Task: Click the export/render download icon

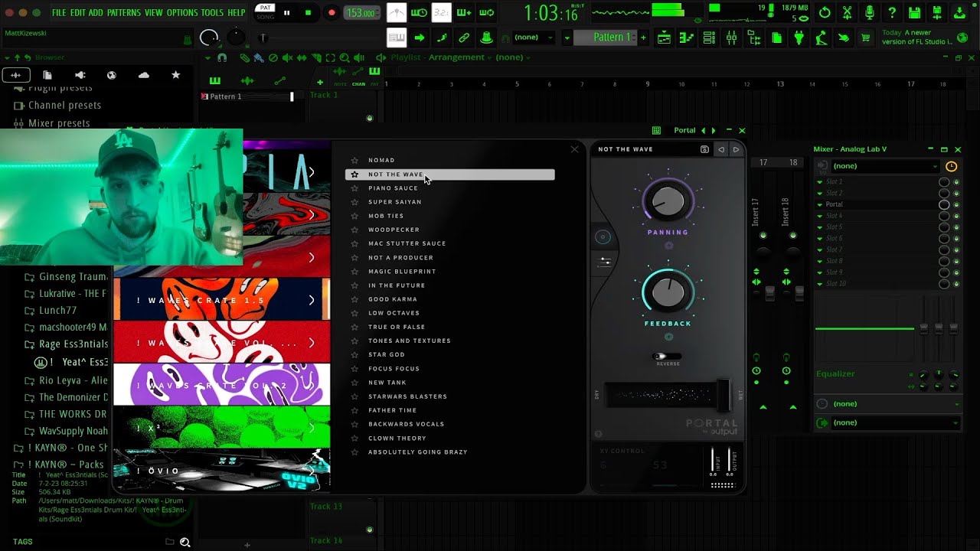Action: tap(959, 12)
